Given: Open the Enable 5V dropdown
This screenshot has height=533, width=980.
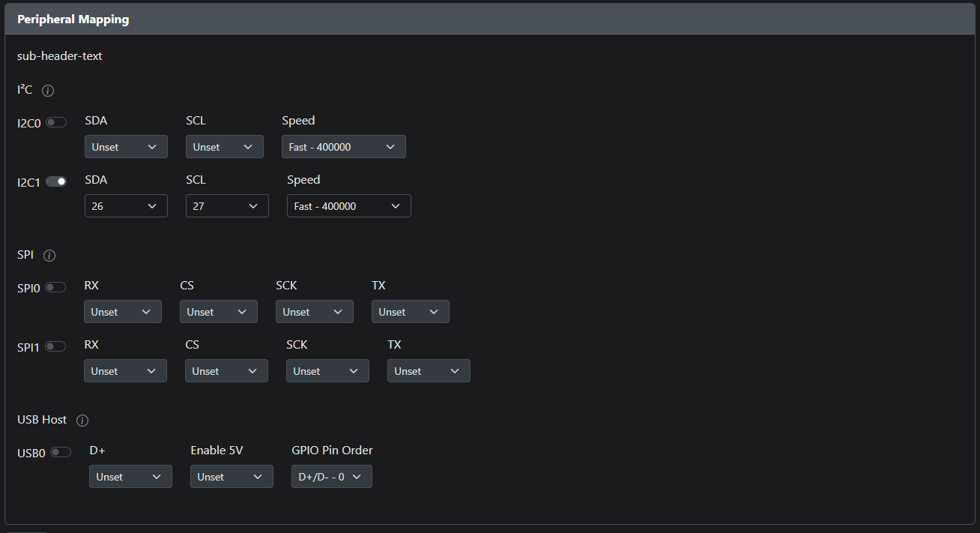Looking at the screenshot, I should (232, 477).
